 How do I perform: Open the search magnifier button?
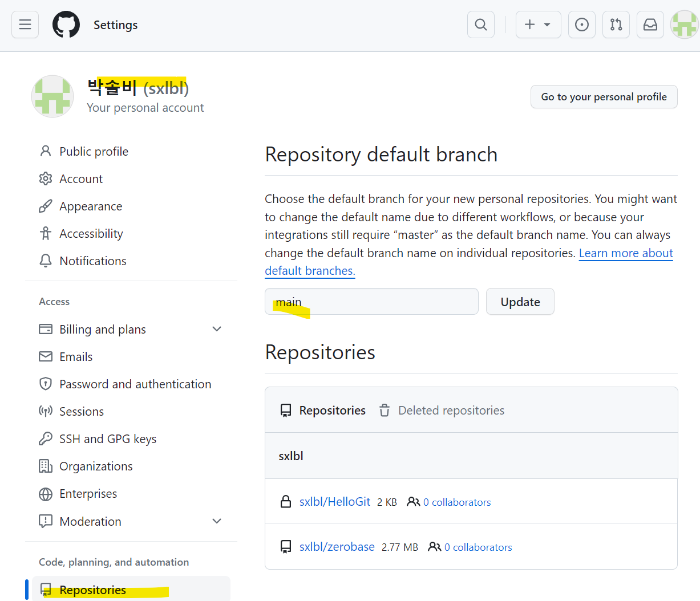pyautogui.click(x=481, y=25)
